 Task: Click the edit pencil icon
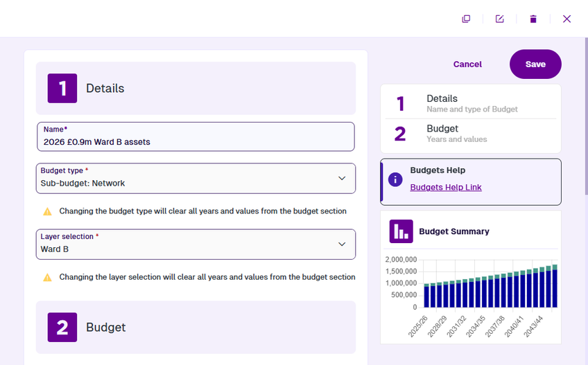point(499,19)
